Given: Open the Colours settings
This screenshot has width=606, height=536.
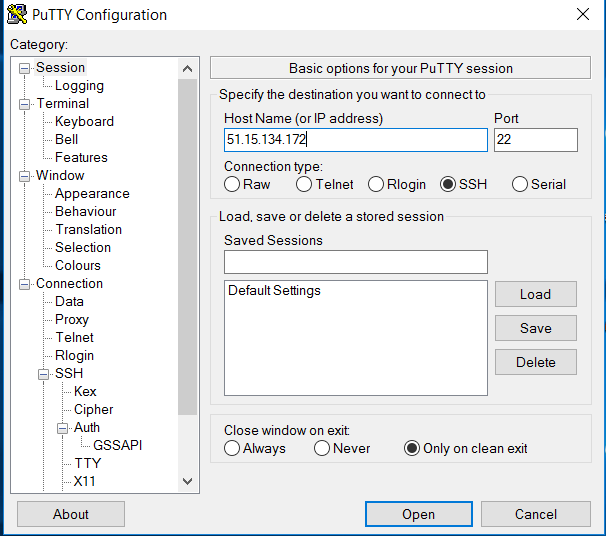Looking at the screenshot, I should pyautogui.click(x=78, y=265).
